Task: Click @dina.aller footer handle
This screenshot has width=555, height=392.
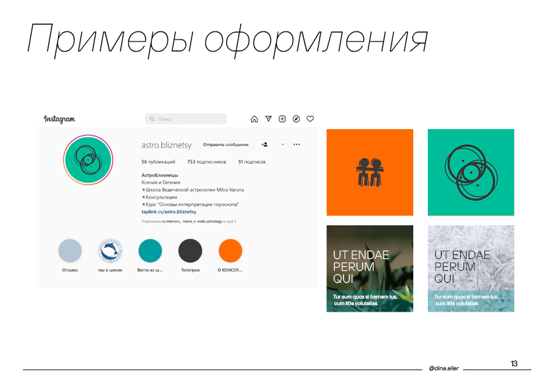Action: click(x=444, y=368)
